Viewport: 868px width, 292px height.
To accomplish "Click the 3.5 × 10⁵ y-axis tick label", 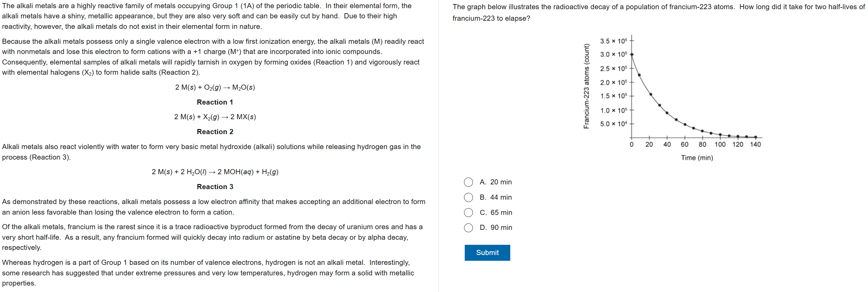I will point(613,41).
